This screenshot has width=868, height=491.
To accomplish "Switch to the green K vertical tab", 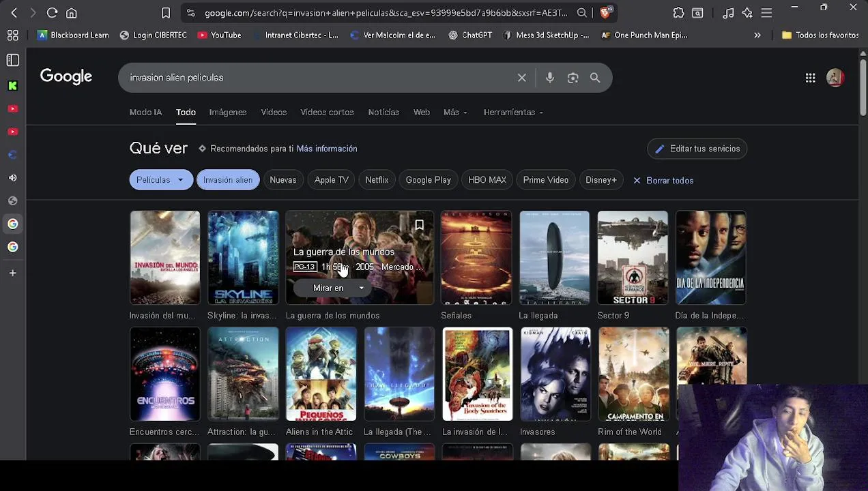I will pyautogui.click(x=12, y=85).
